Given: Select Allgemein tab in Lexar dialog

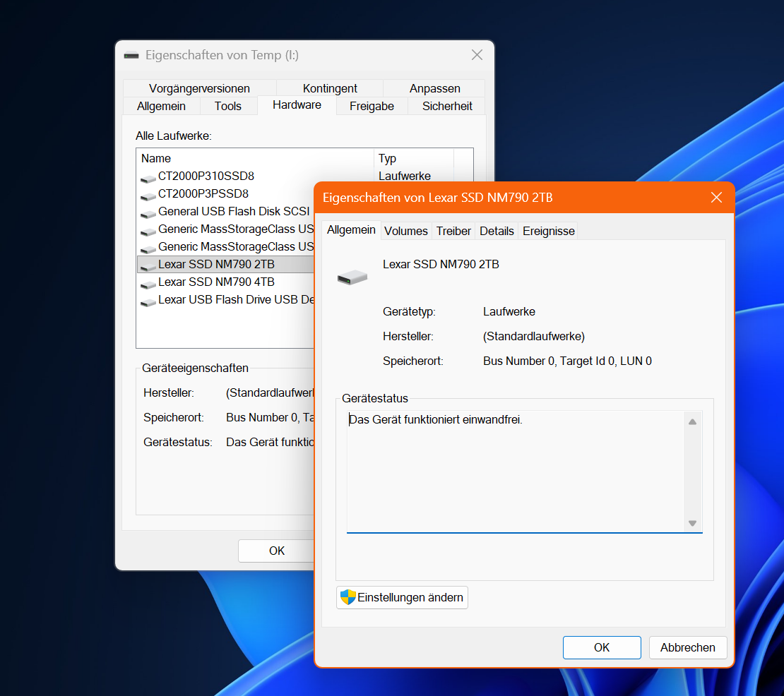Looking at the screenshot, I should (x=351, y=230).
